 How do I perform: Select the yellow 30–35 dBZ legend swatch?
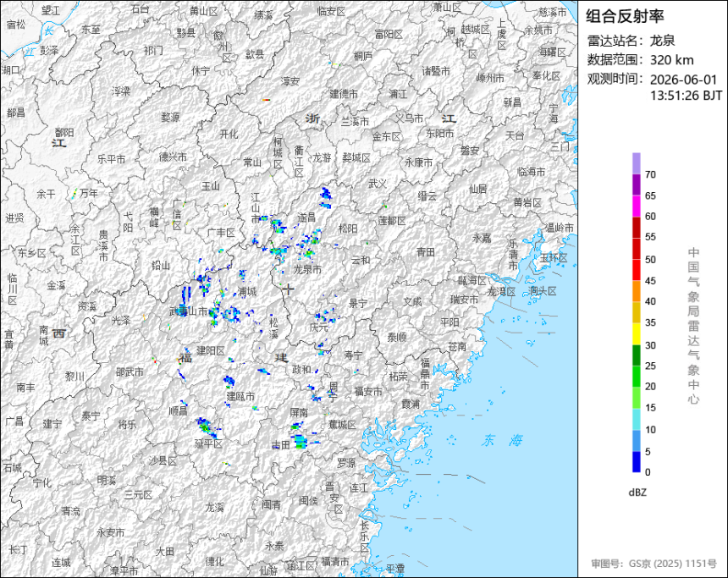(x=636, y=333)
